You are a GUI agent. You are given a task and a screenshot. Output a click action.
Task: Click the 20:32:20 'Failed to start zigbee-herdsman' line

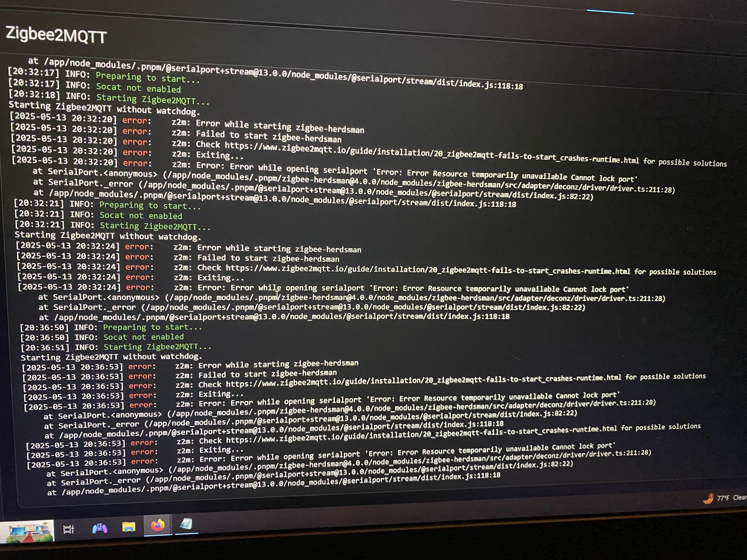click(x=176, y=133)
